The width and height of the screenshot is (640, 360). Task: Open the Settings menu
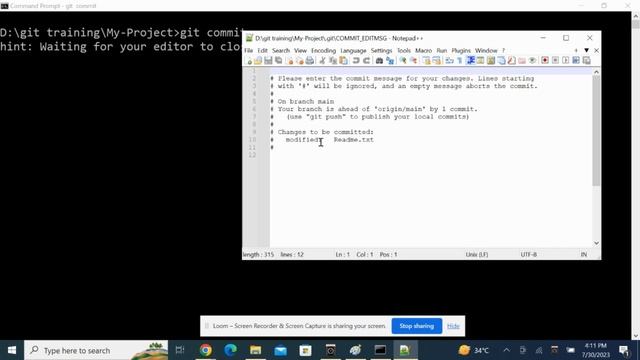(x=381, y=51)
